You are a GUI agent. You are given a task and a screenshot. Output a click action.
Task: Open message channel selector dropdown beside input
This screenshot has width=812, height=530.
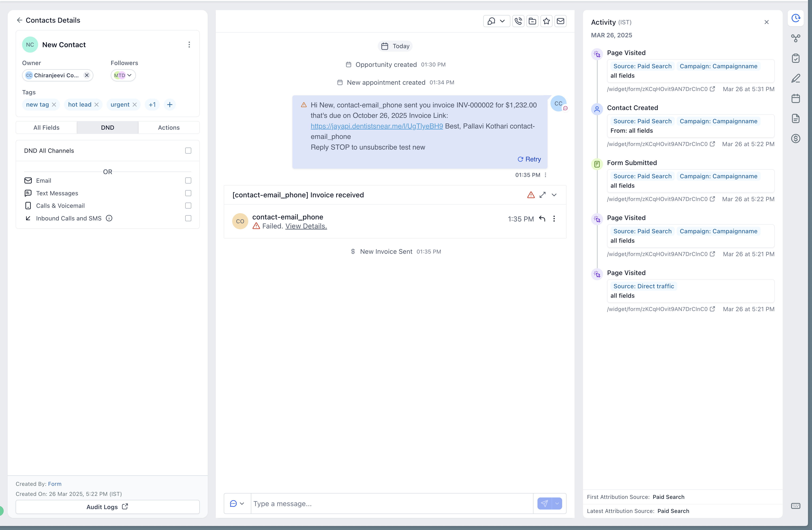(x=237, y=503)
